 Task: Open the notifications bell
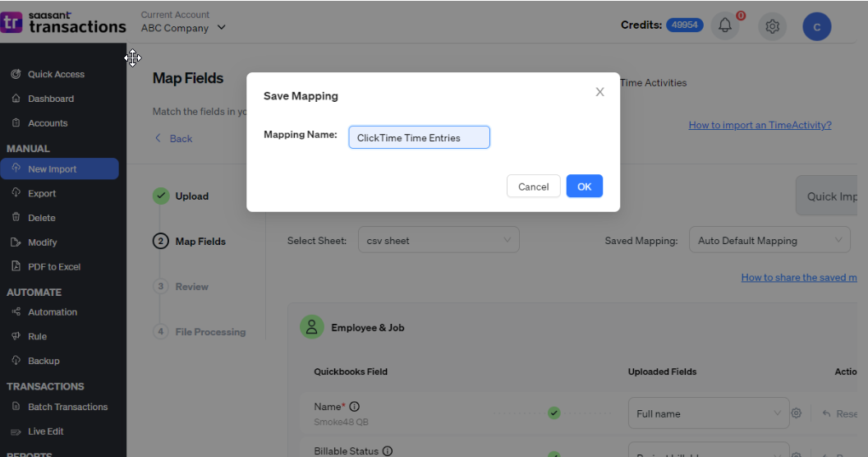[724, 25]
